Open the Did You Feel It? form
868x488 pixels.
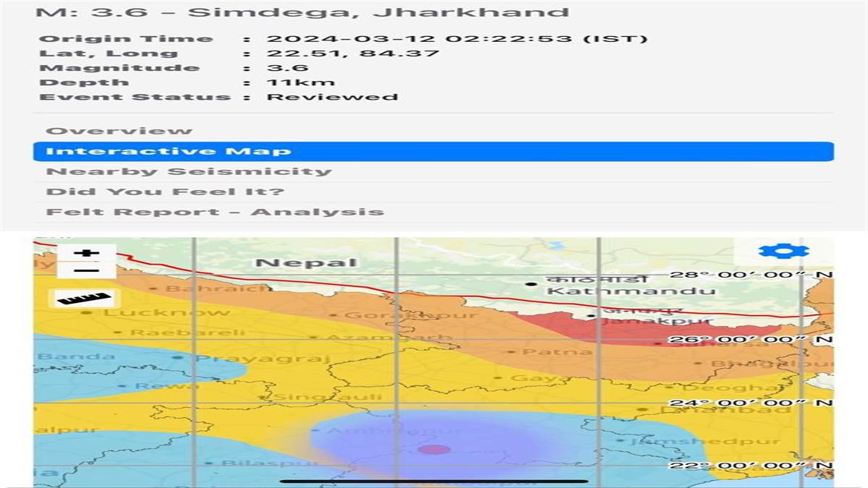[x=164, y=192]
